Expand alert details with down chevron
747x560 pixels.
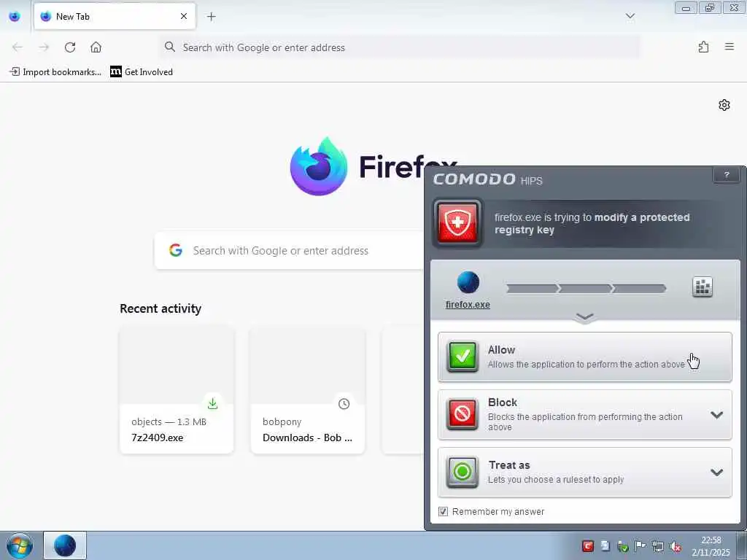(x=584, y=317)
